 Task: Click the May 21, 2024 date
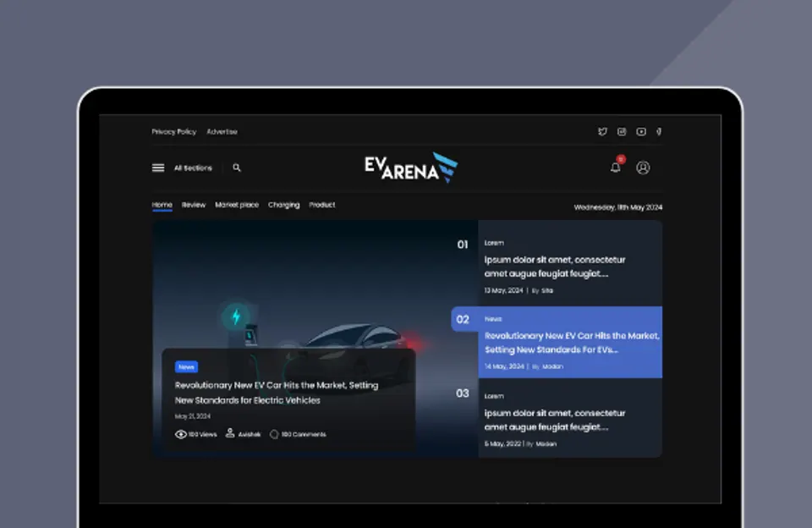tap(193, 416)
